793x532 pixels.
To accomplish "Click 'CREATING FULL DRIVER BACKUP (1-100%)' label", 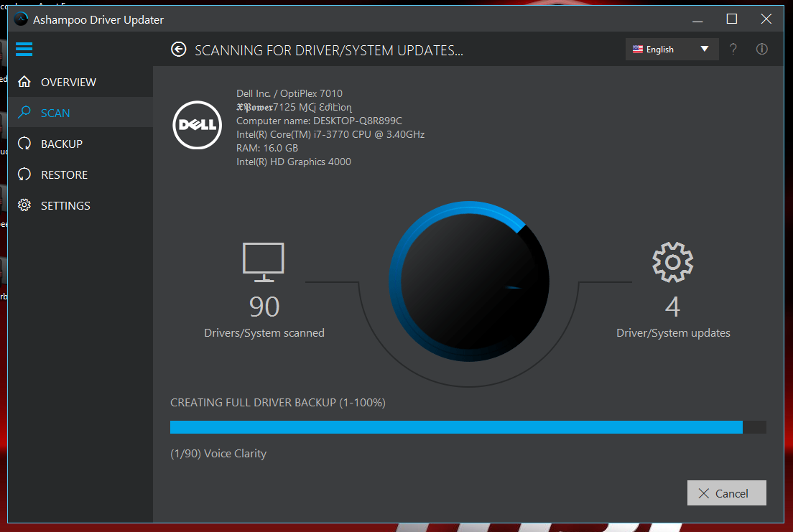I will [278, 403].
